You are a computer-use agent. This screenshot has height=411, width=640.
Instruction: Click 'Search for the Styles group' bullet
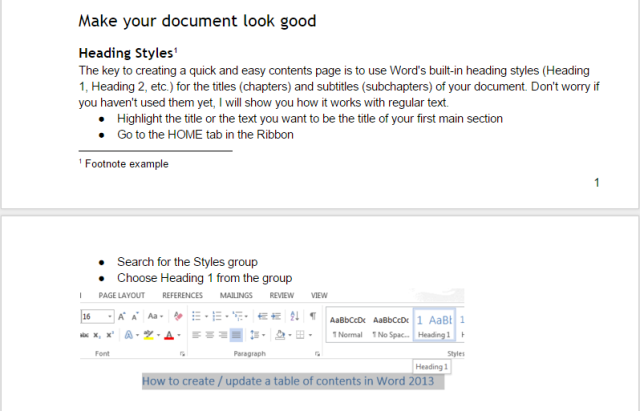click(x=187, y=262)
